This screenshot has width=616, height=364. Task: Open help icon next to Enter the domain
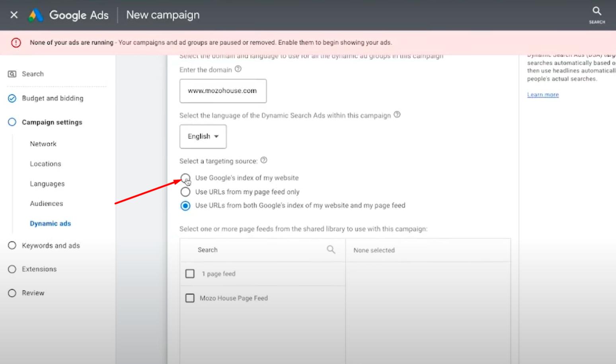(x=238, y=69)
